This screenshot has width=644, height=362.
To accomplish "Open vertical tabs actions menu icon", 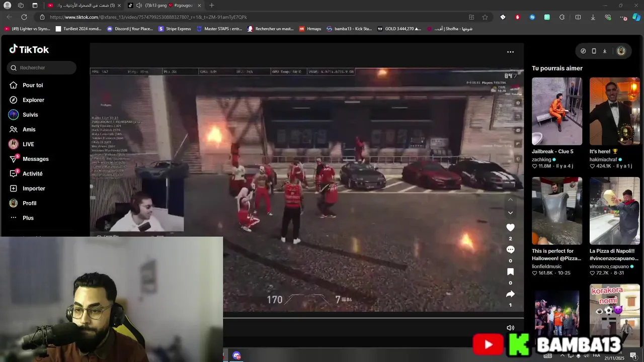I will tap(35, 5).
